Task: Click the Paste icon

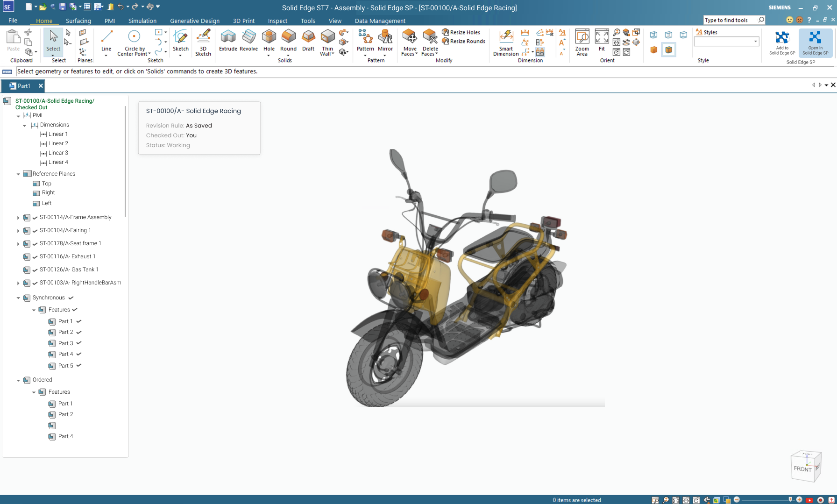Action: pyautogui.click(x=13, y=40)
